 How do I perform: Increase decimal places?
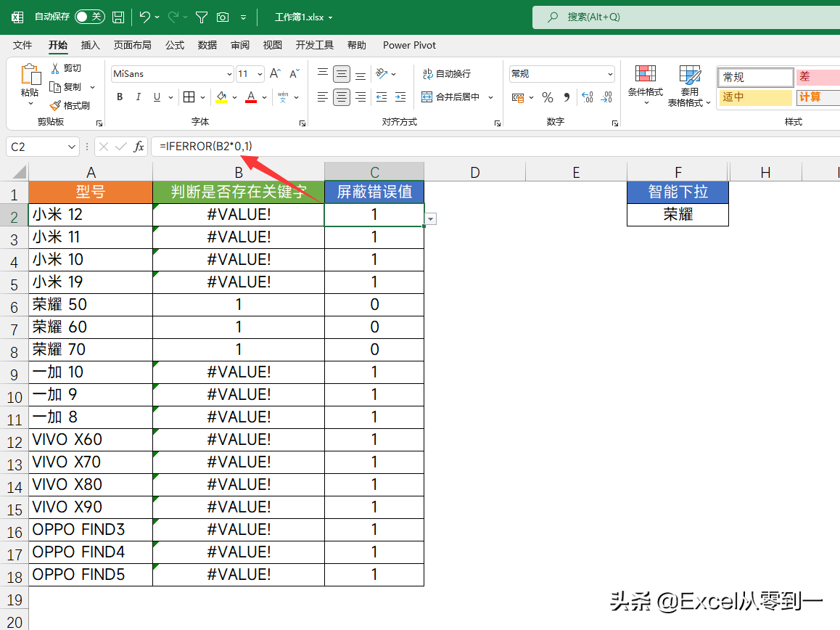coord(587,97)
